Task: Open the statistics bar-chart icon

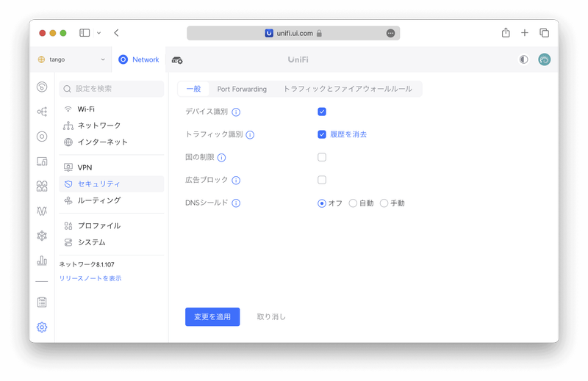Action: point(42,261)
